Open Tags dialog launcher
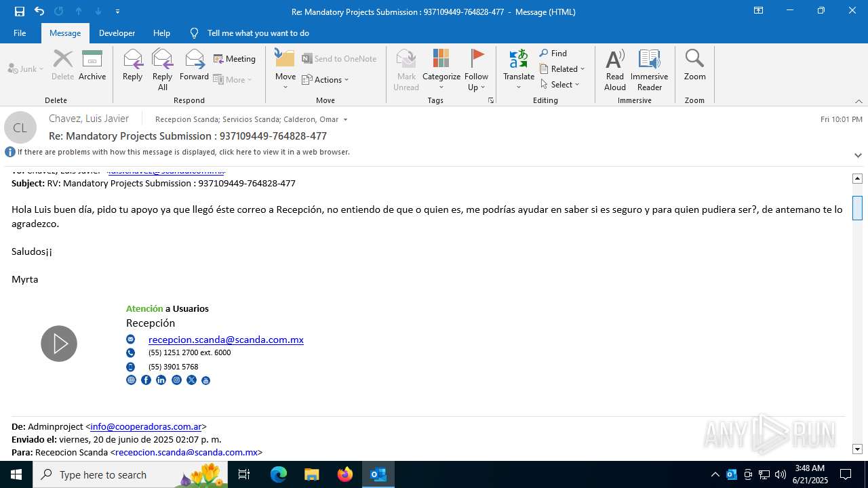Screen dimensions: 868x488 coord(491,100)
